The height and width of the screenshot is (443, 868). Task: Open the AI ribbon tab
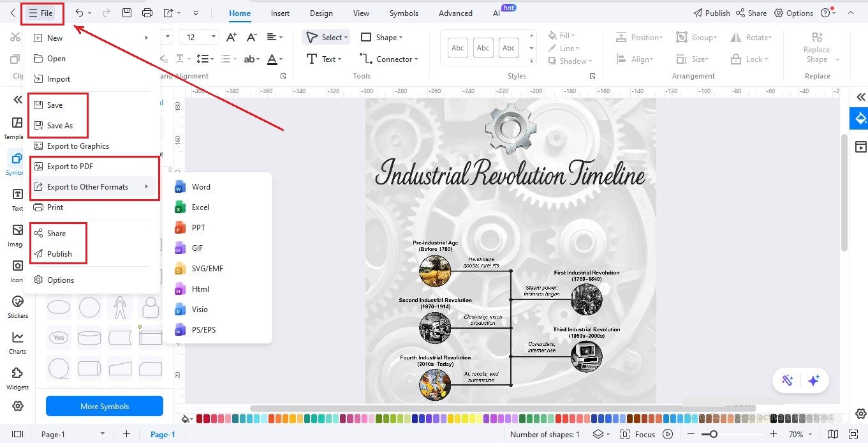[x=496, y=13]
